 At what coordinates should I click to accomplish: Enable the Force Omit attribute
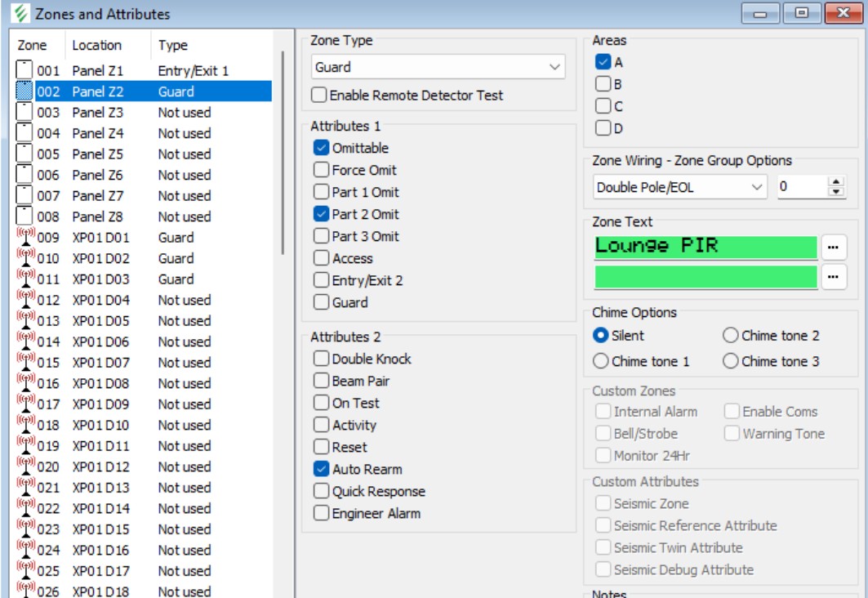tap(322, 170)
